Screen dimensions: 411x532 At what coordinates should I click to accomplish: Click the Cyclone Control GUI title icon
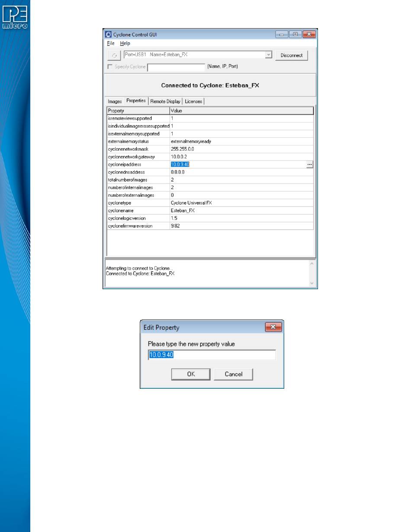click(x=108, y=34)
